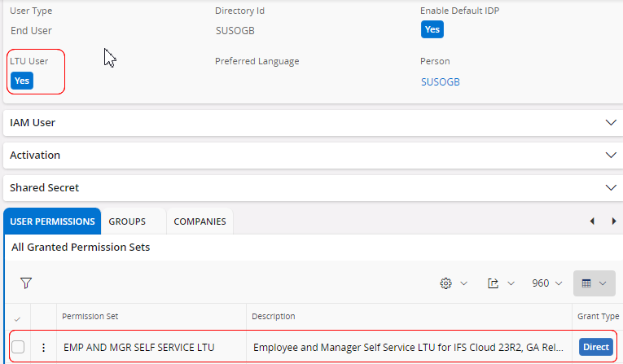Click the export/share icon in toolbar

[x=493, y=283]
